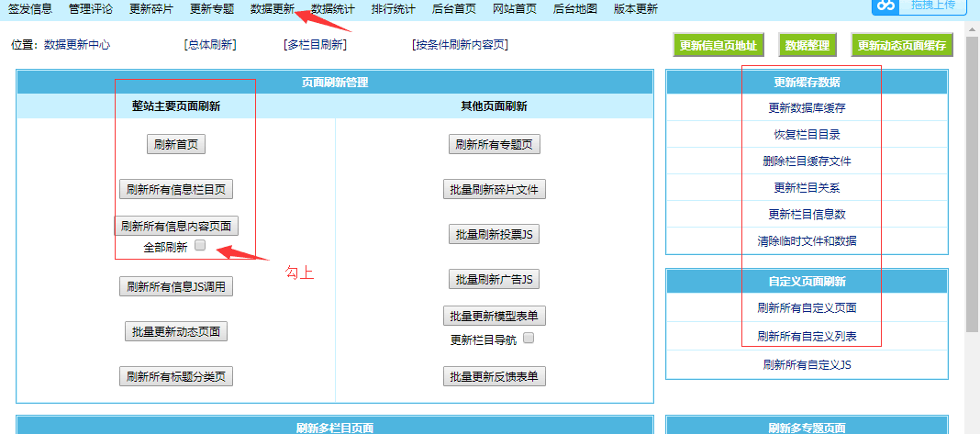The height and width of the screenshot is (434, 980).
Task: Go to 网站首页
Action: pos(515,9)
